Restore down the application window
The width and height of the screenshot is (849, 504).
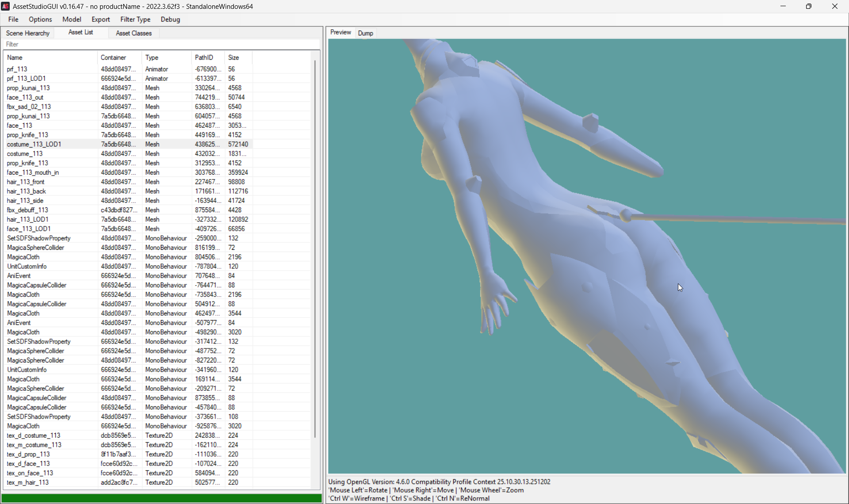[x=808, y=6]
